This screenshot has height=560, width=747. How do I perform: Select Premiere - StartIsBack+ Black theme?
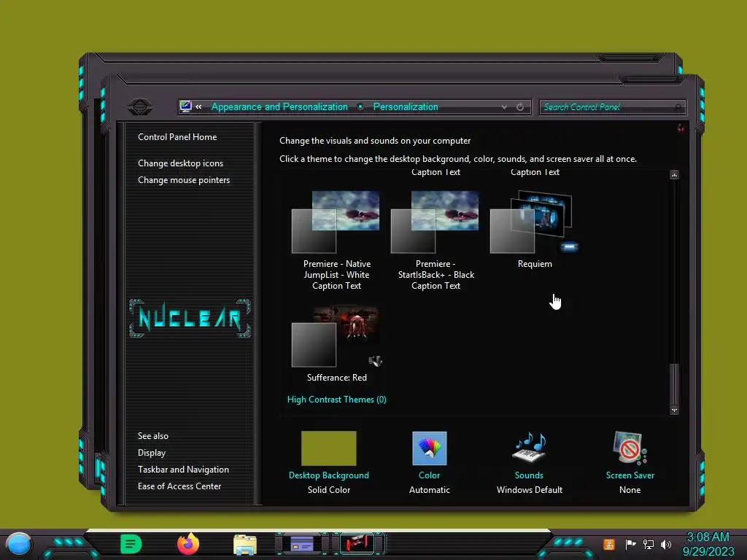[436, 241]
